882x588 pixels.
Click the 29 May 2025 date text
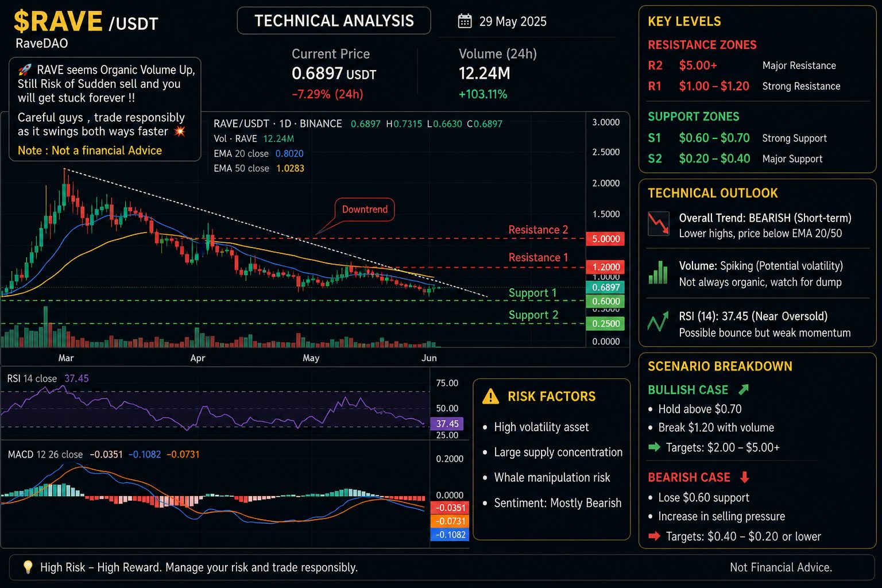pos(513,22)
